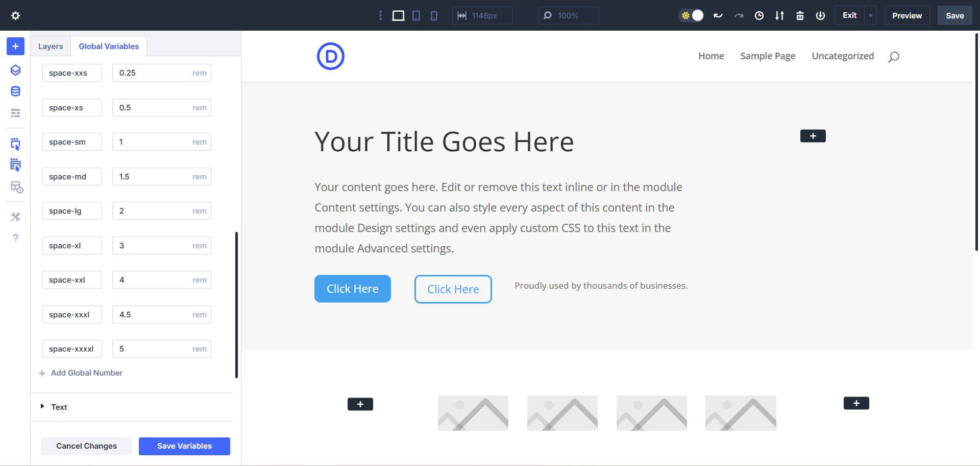Open the Exit button dropdown arrow

point(871,15)
